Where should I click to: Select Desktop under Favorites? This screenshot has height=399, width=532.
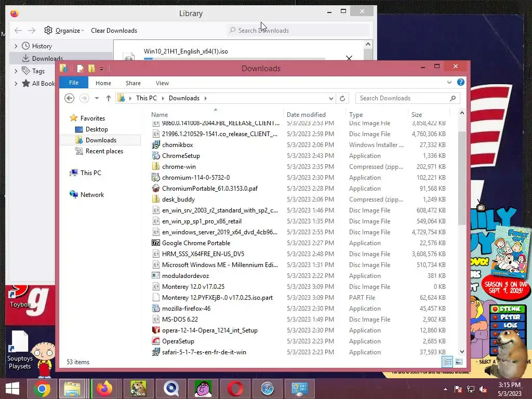97,129
